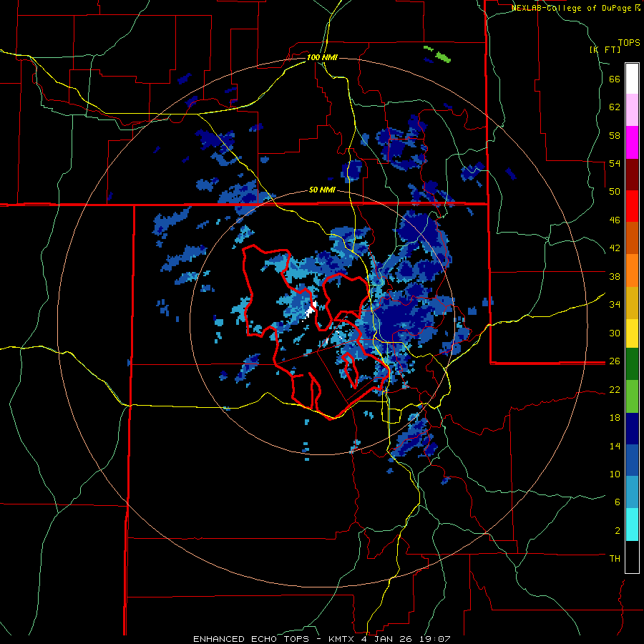Screen dimensions: 644x644
Task: Click the legend value "66"
Action: point(615,79)
